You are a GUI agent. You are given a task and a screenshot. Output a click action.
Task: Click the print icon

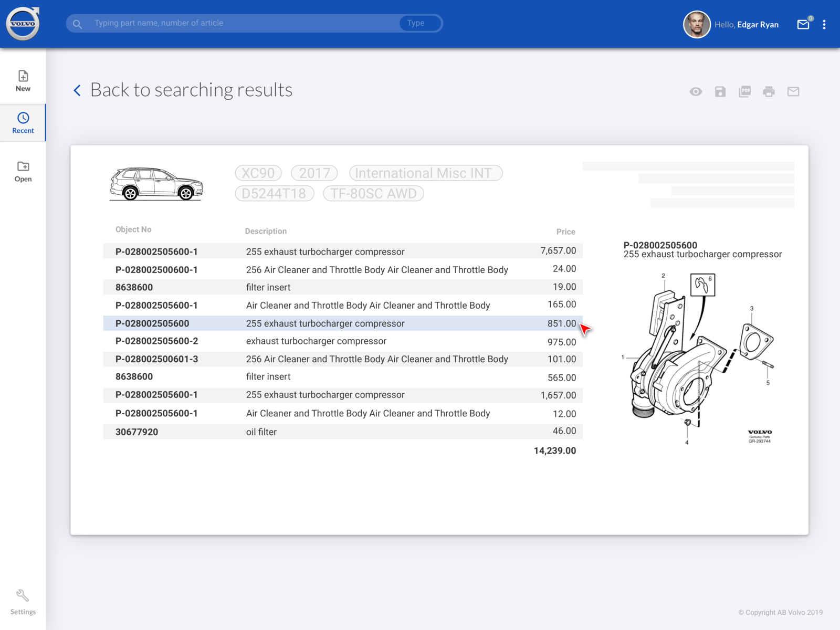[x=769, y=91]
